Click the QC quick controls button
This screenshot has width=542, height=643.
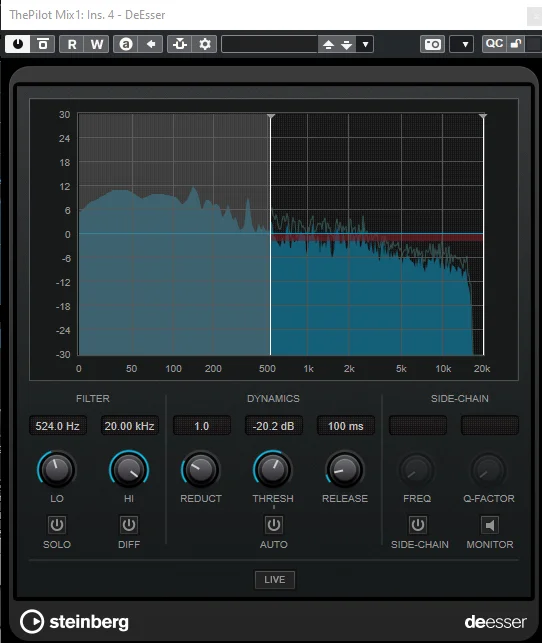494,43
